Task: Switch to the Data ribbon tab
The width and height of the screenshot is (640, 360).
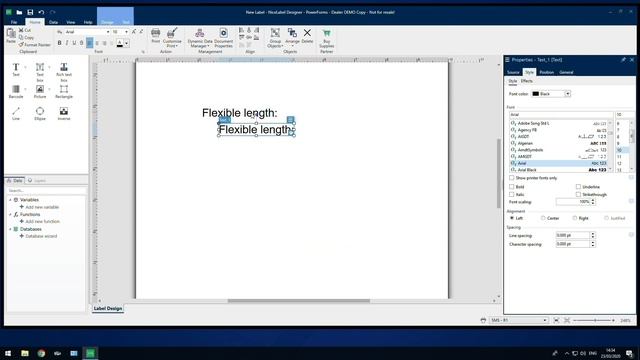Action: point(53,22)
